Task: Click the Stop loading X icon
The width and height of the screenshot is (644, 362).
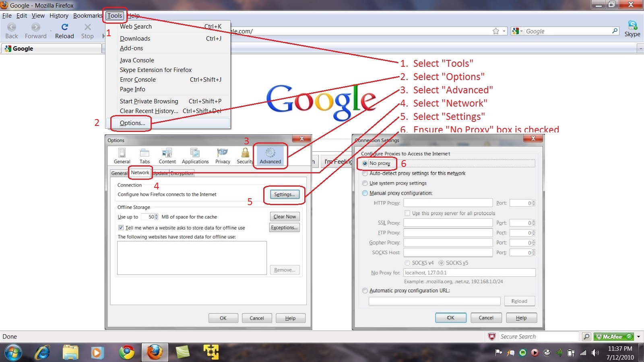Action: [x=87, y=27]
